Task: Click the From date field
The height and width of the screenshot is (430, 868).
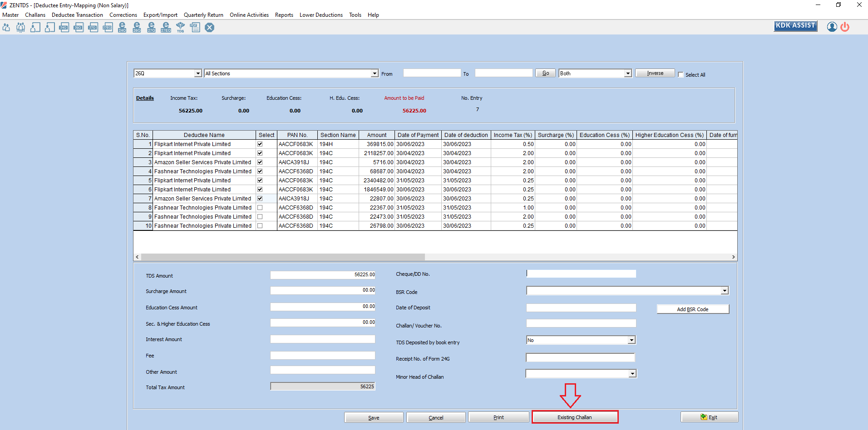Action: coord(432,73)
